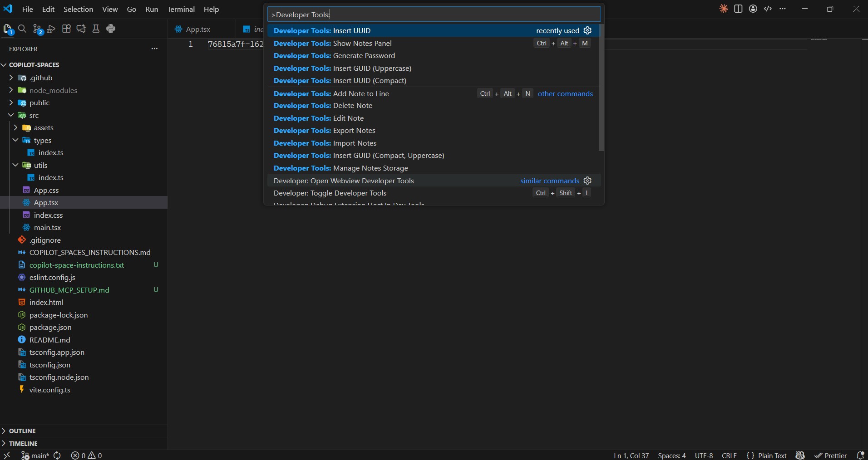This screenshot has height=460, width=868.
Task: Open Explorer more actions ellipsis
Action: (x=154, y=49)
